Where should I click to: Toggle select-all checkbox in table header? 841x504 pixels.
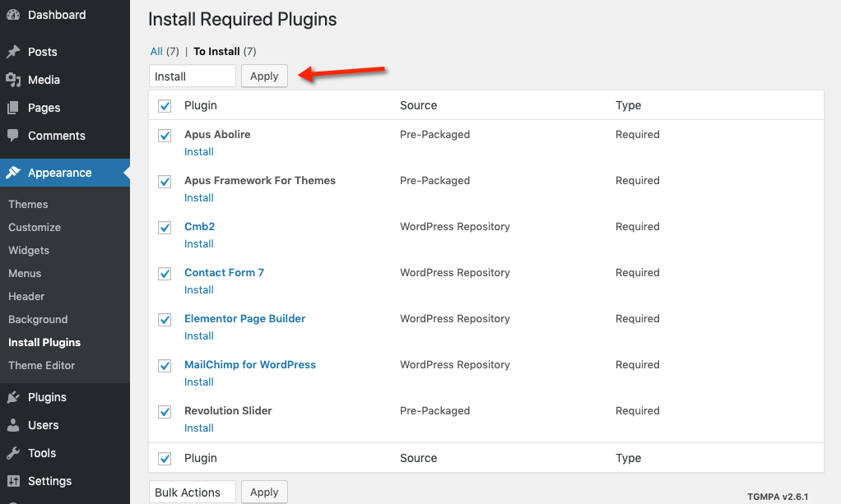click(165, 106)
